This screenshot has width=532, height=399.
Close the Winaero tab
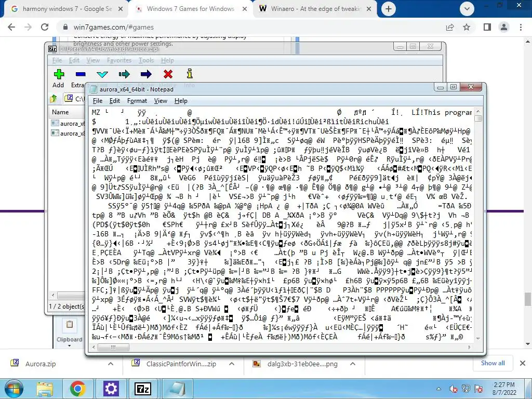tap(369, 9)
